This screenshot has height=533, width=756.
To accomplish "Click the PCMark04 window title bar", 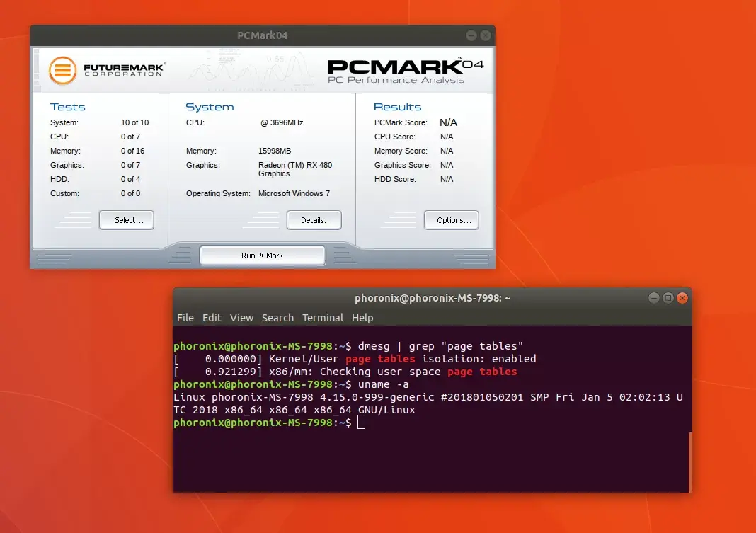I will click(x=262, y=35).
